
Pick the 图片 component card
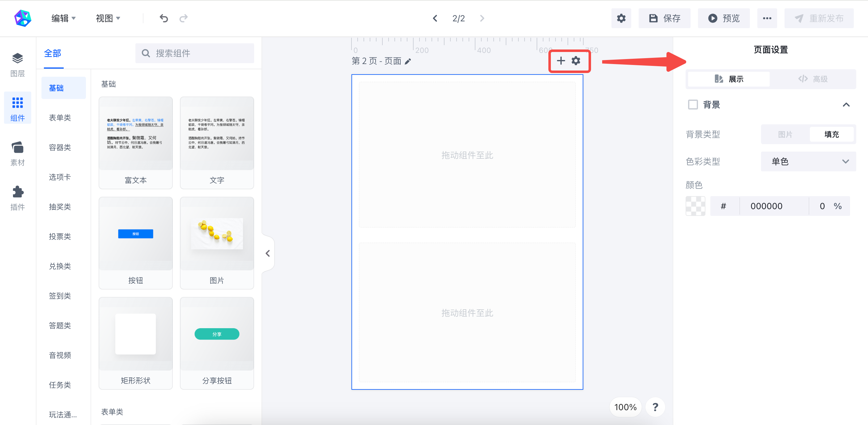click(x=217, y=243)
